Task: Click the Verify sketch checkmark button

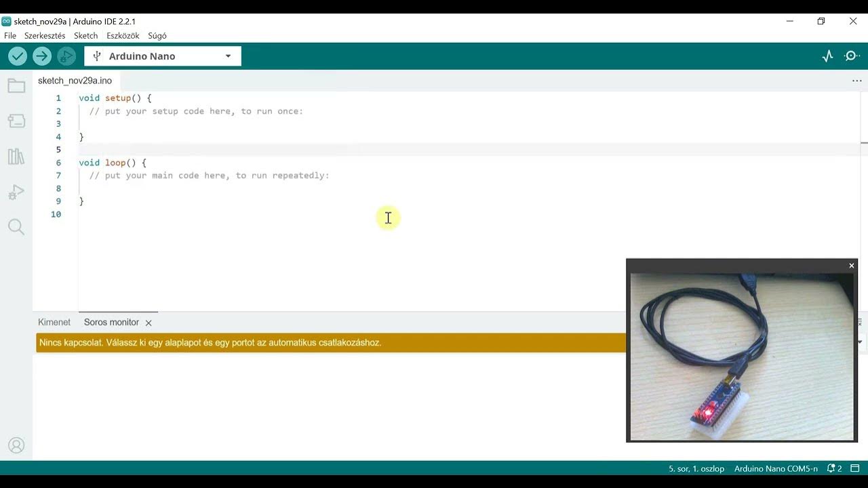Action: (x=18, y=56)
